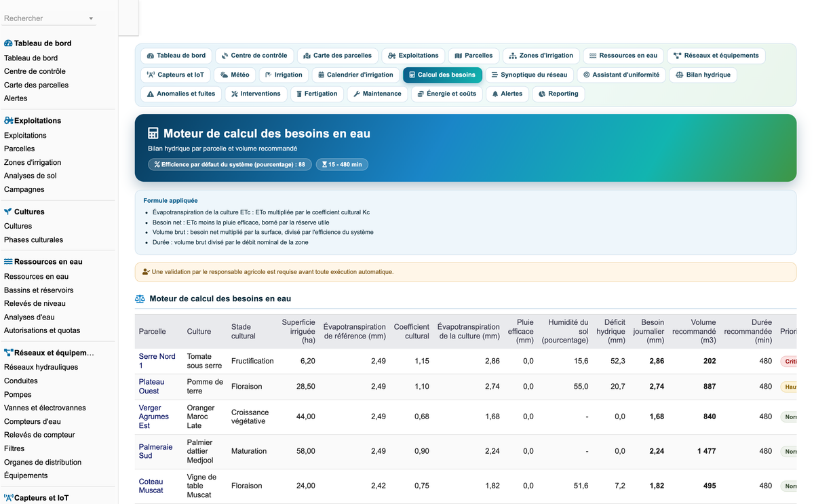
Task: Open Alertes tab in top navigation
Action: click(x=507, y=94)
